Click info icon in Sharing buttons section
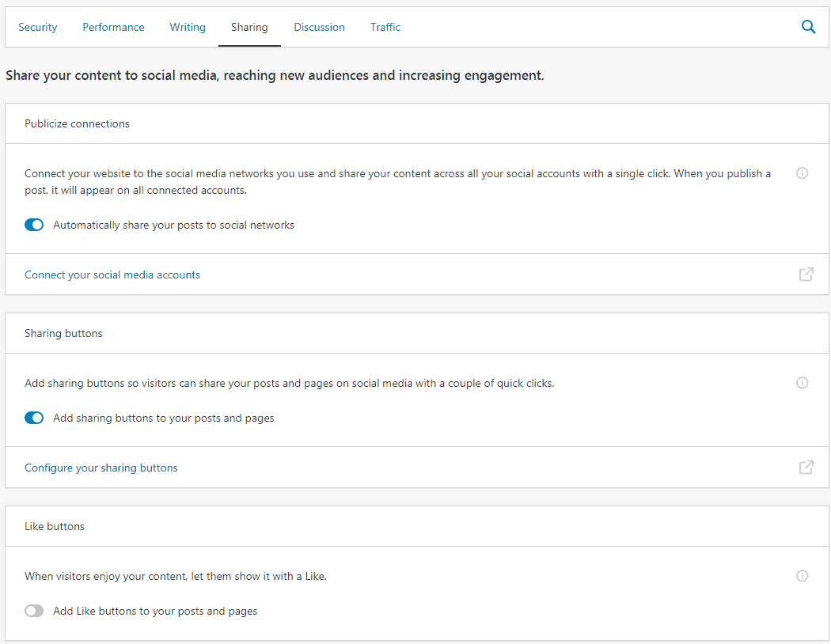This screenshot has width=831, height=644. click(x=802, y=383)
